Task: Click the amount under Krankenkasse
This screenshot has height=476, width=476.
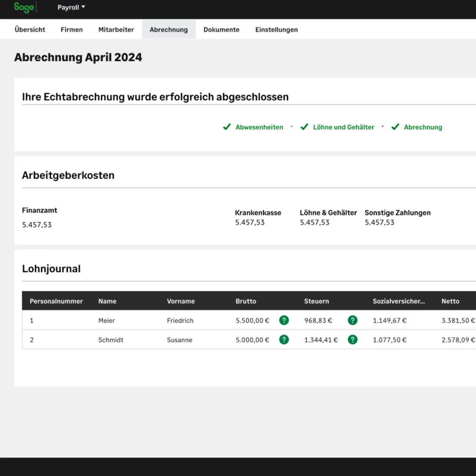Action: pyautogui.click(x=250, y=223)
